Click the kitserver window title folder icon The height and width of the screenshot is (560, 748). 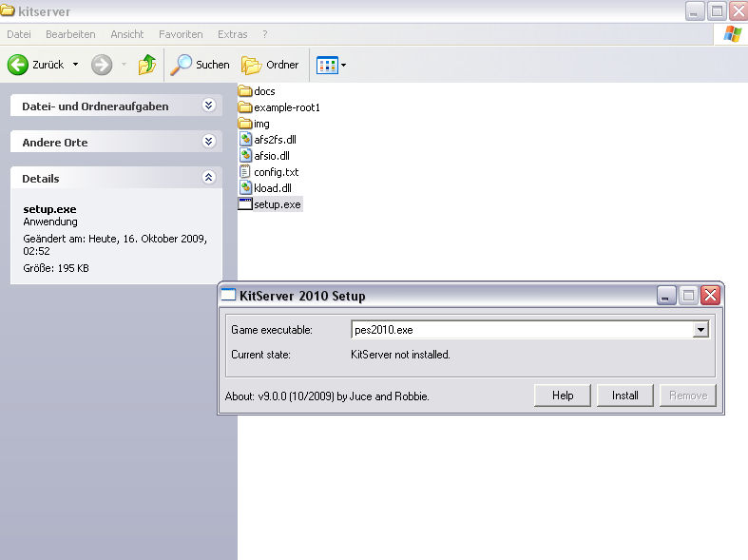[8, 10]
